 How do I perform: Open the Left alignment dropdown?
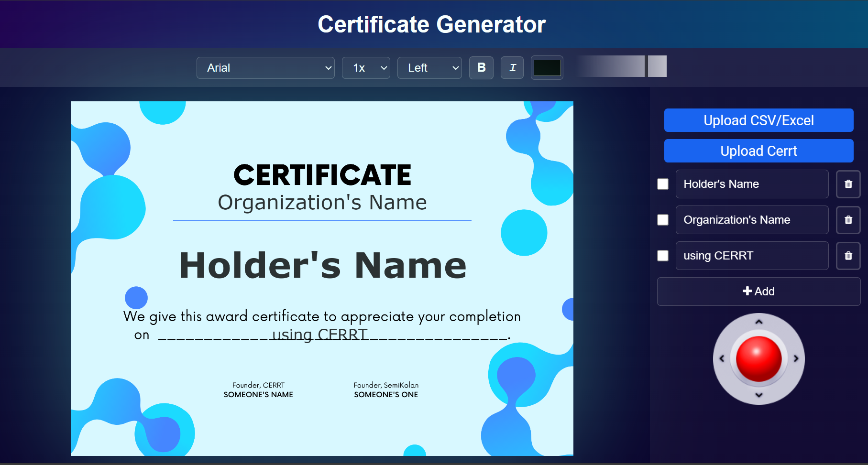(429, 68)
